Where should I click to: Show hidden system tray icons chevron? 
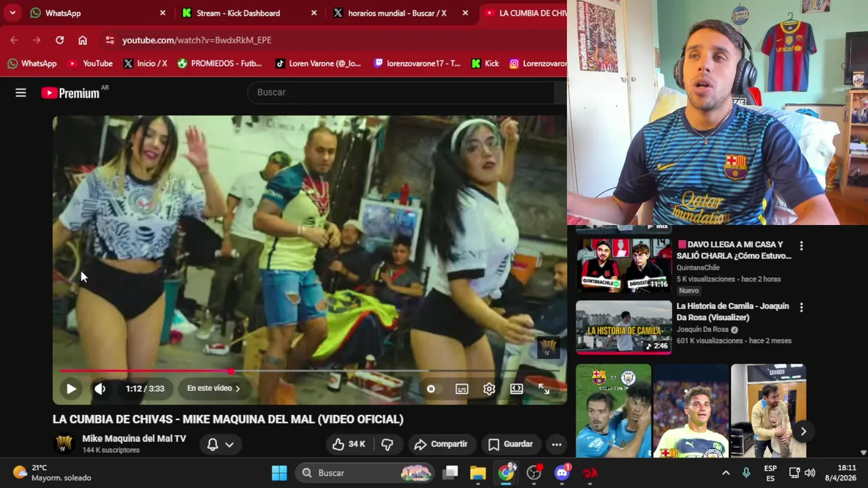click(726, 472)
